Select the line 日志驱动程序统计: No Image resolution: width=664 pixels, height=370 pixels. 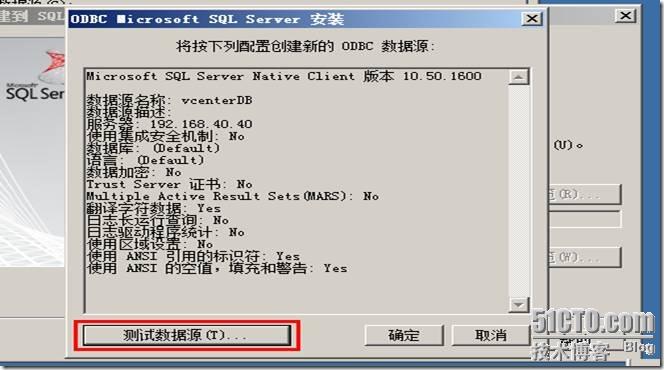coord(166,232)
